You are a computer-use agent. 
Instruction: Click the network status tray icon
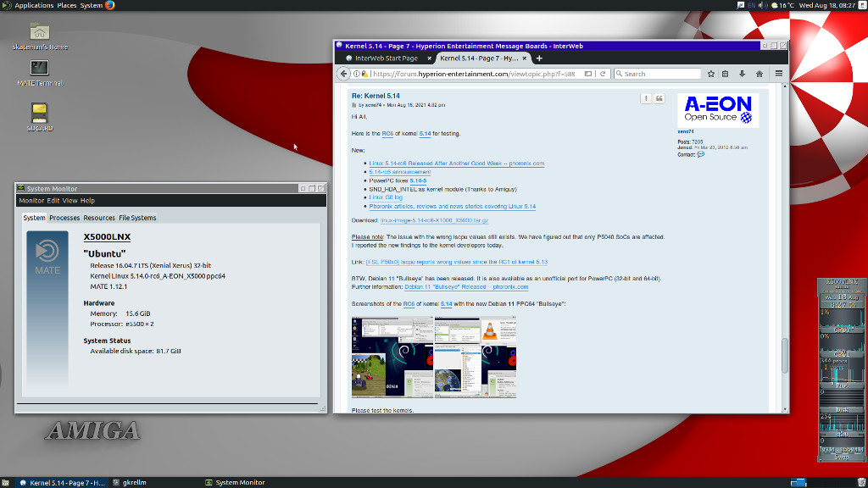point(741,6)
